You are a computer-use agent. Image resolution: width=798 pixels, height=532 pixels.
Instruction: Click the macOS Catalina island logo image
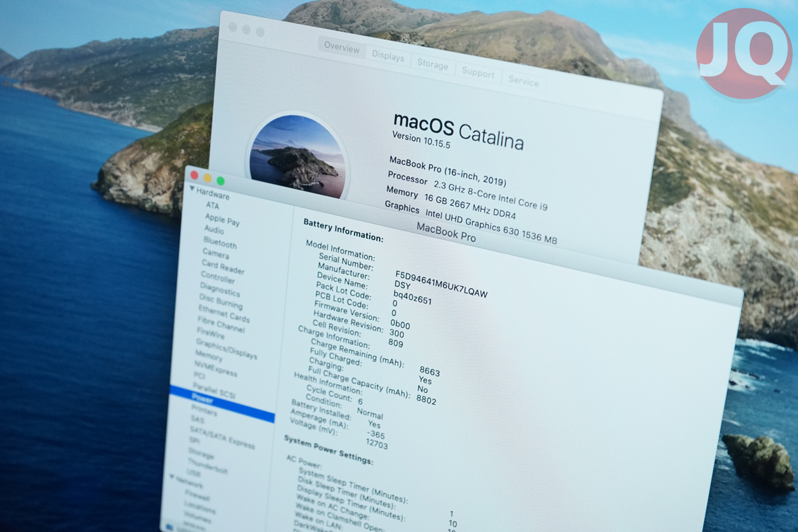[297, 157]
